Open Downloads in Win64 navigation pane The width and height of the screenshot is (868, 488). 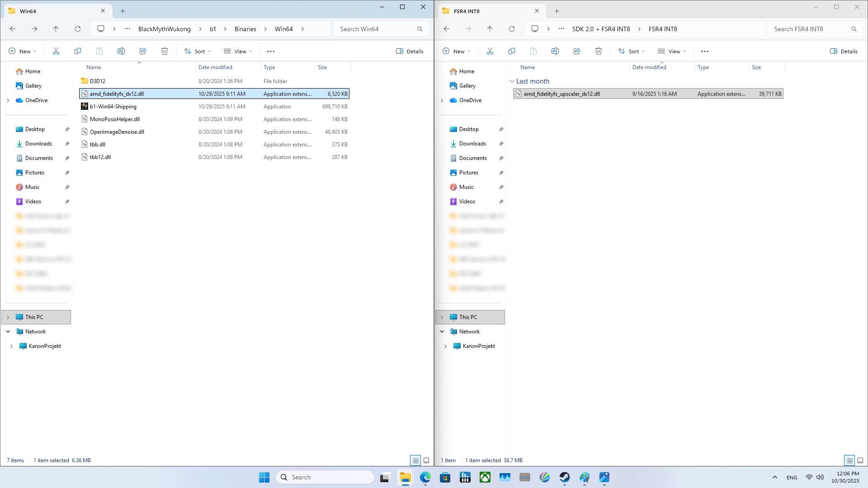pyautogui.click(x=38, y=144)
